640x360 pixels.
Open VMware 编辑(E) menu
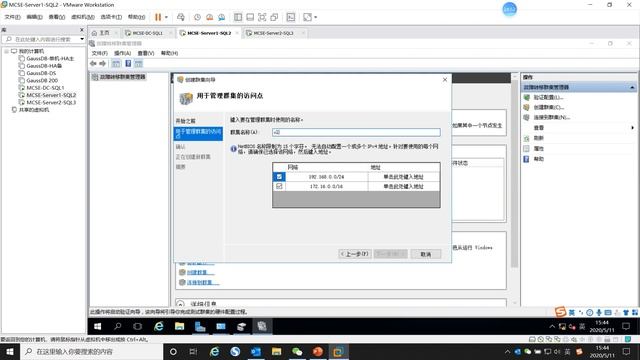coord(34,17)
